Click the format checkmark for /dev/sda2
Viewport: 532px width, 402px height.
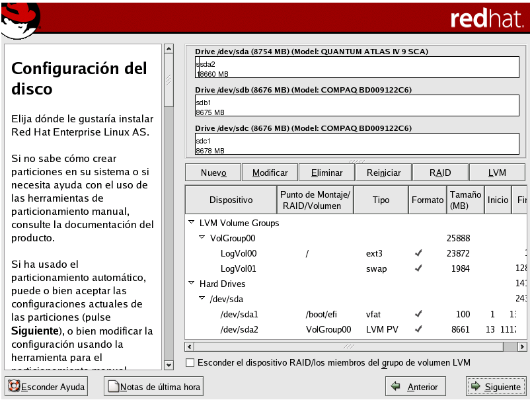tap(418, 329)
